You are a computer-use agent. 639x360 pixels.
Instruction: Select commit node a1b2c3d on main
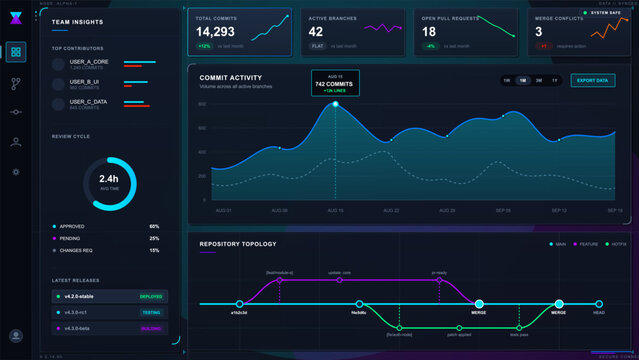(240, 304)
